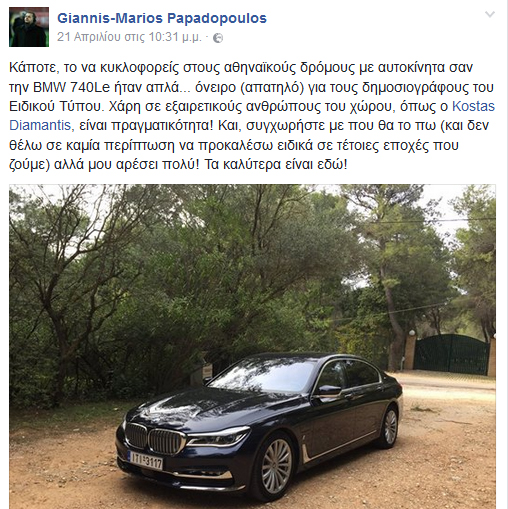Click the car's headlight in photo
This screenshot has width=508, height=509.
coord(218,437)
